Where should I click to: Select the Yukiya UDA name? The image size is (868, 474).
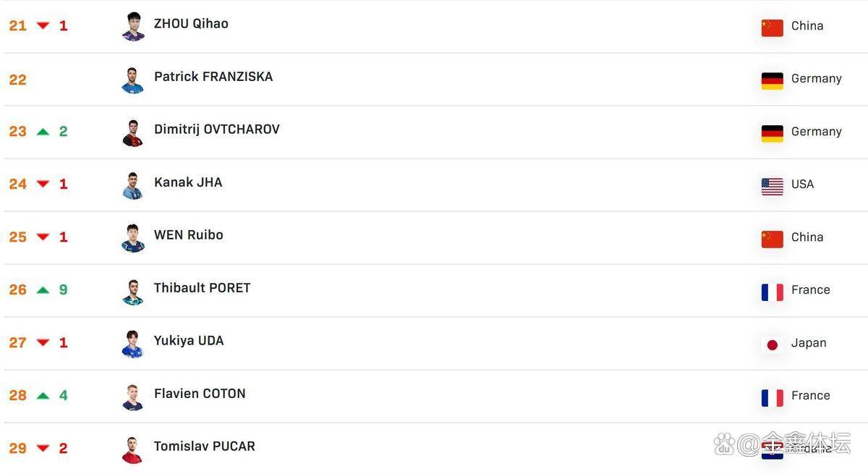pos(189,341)
